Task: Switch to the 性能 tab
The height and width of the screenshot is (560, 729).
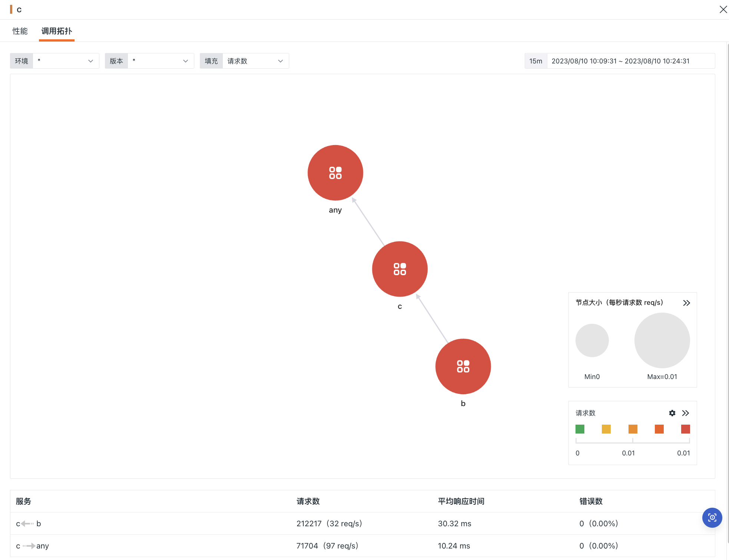Action: [x=20, y=31]
